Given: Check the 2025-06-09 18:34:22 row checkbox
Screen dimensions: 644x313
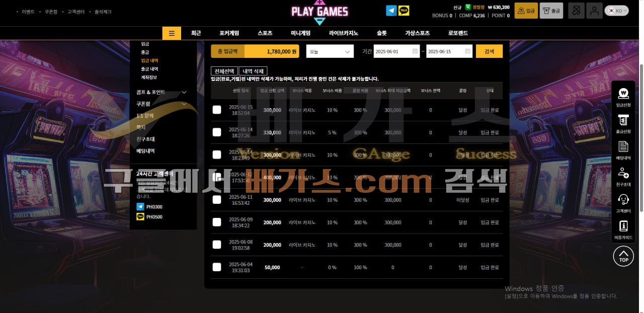Looking at the screenshot, I should click(x=217, y=222).
